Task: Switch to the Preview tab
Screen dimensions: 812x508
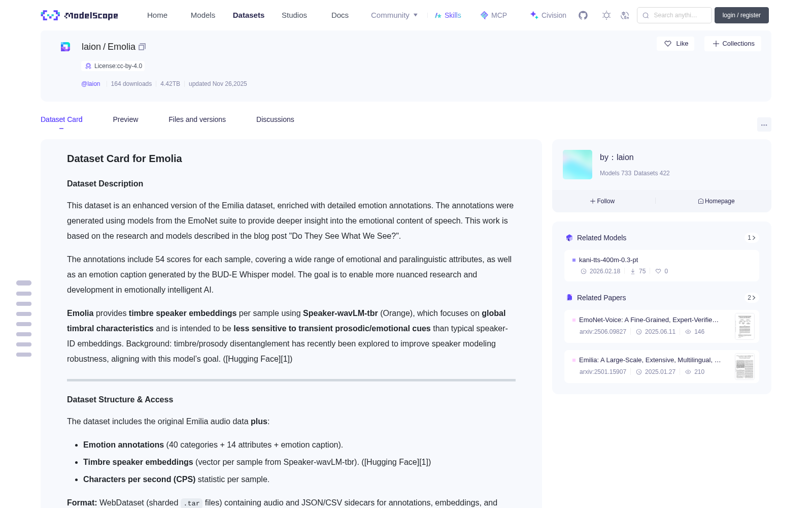Action: 125,119
